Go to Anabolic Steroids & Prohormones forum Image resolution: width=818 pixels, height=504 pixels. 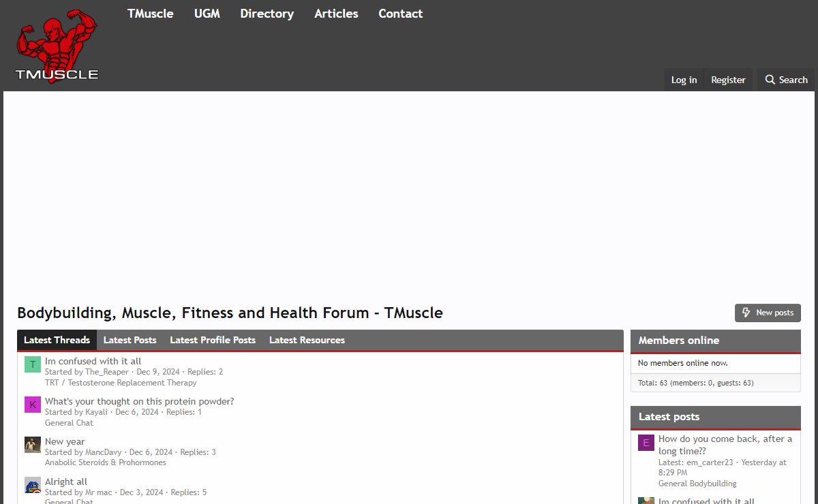click(x=106, y=462)
